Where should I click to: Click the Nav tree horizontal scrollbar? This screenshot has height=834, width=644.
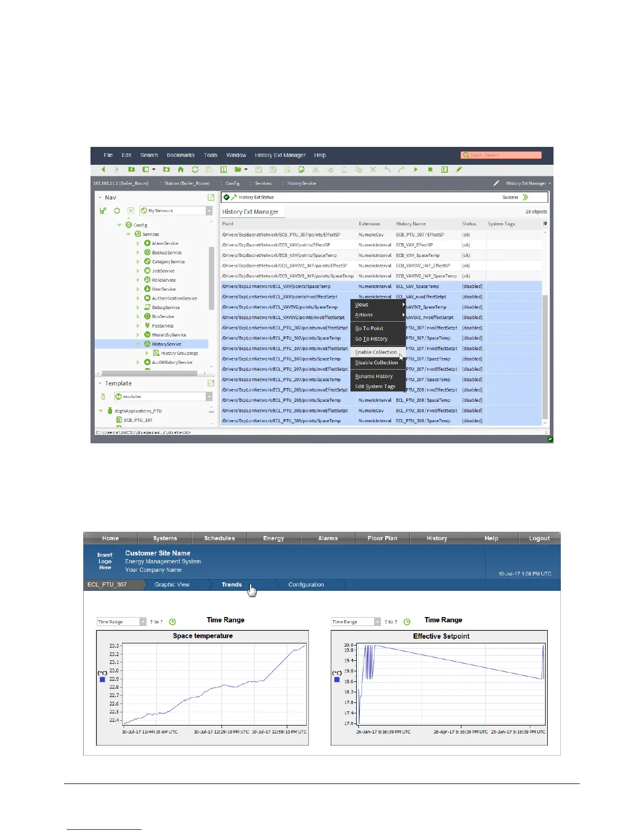tap(148, 373)
